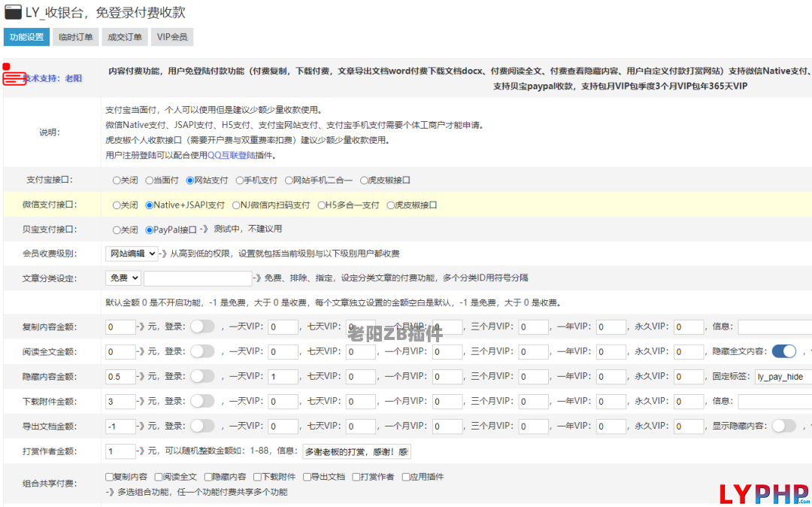Choose the PayPal接口 radio option
This screenshot has width=812, height=507.
click(x=149, y=230)
